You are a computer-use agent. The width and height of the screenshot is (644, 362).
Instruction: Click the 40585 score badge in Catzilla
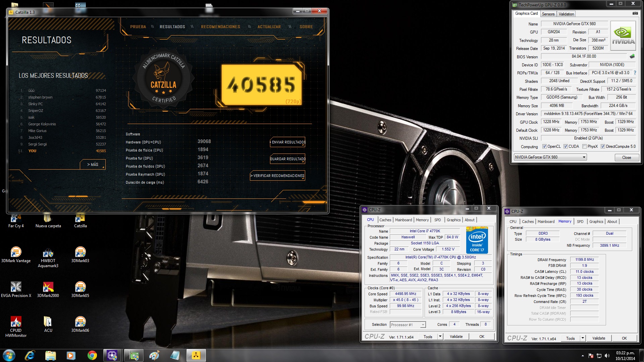262,84
